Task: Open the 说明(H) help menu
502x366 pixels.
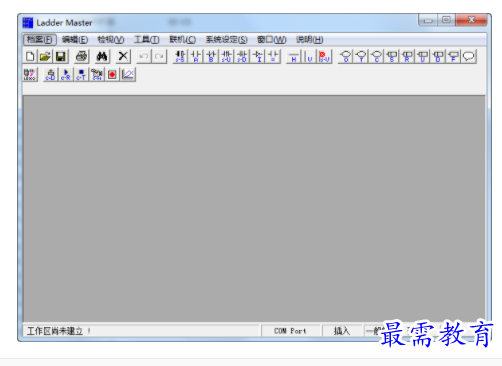Action: point(309,40)
